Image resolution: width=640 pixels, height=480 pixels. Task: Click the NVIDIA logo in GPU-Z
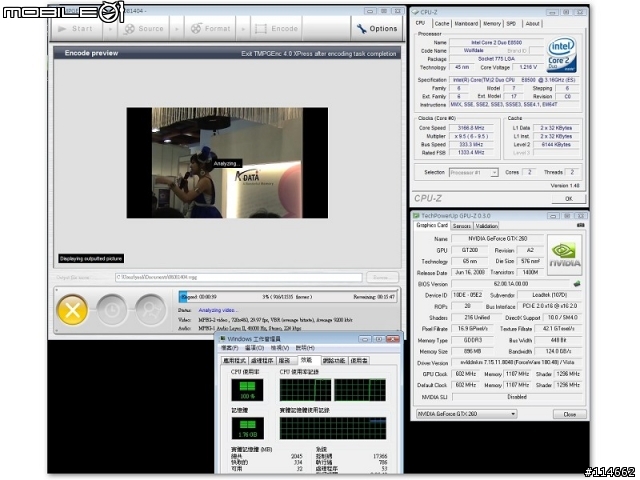click(x=564, y=255)
